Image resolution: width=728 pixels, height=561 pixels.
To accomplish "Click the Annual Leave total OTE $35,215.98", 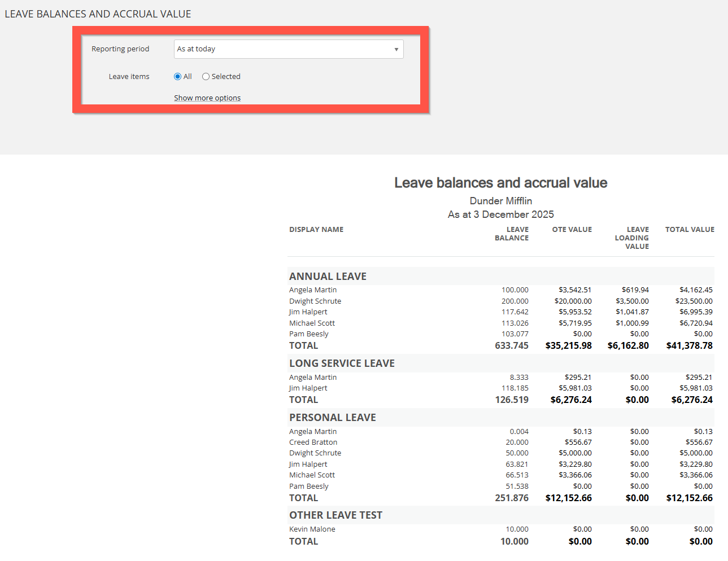I will click(x=569, y=346).
